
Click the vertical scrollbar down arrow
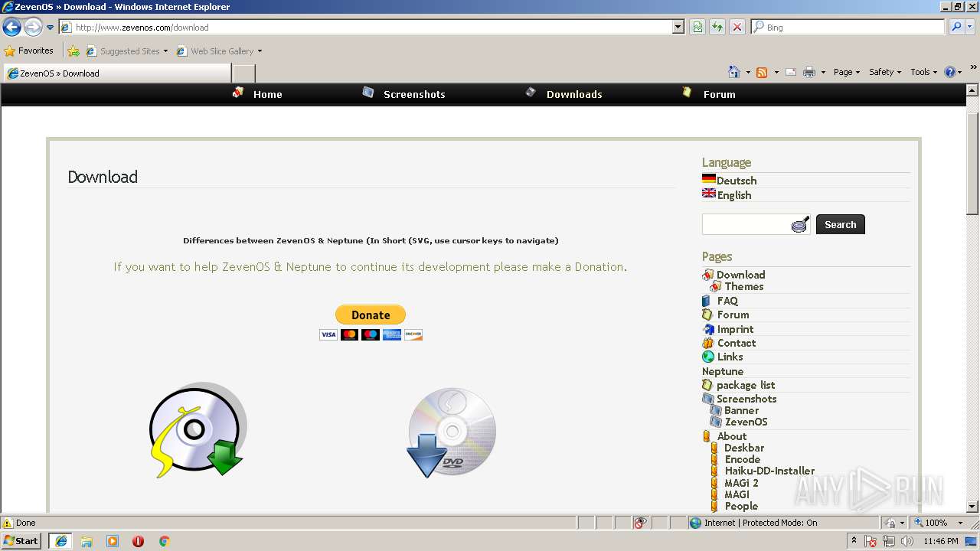click(x=972, y=506)
